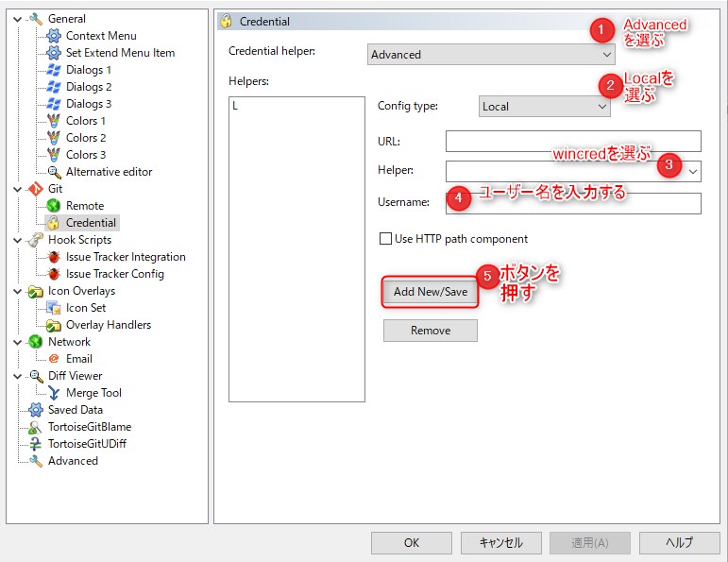Click the Colors 2 palette icon
This screenshot has height=562, width=728.
pyautogui.click(x=54, y=138)
